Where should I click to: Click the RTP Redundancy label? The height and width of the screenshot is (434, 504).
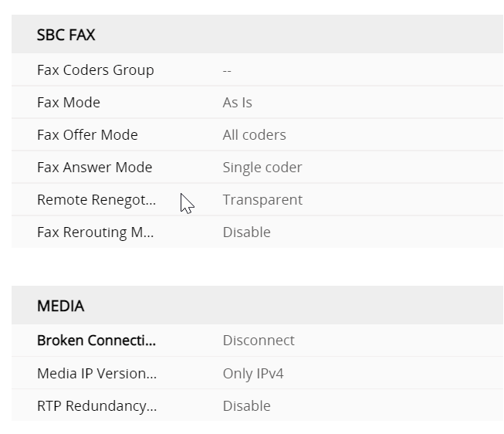click(x=96, y=406)
